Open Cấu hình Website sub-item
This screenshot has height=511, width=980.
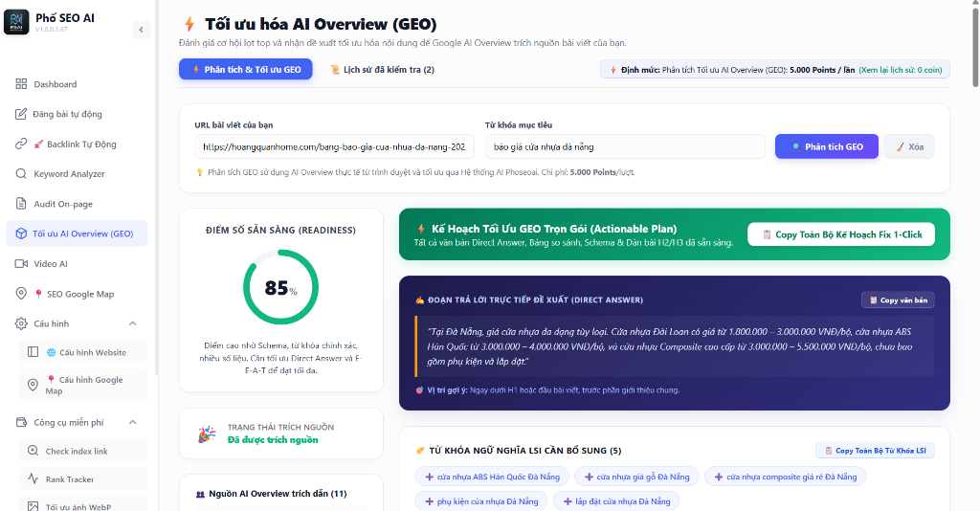coord(83,352)
